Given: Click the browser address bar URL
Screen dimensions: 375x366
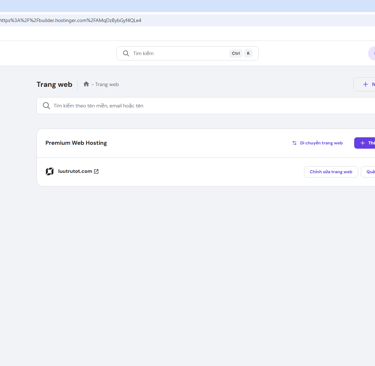Looking at the screenshot, I should click(71, 20).
